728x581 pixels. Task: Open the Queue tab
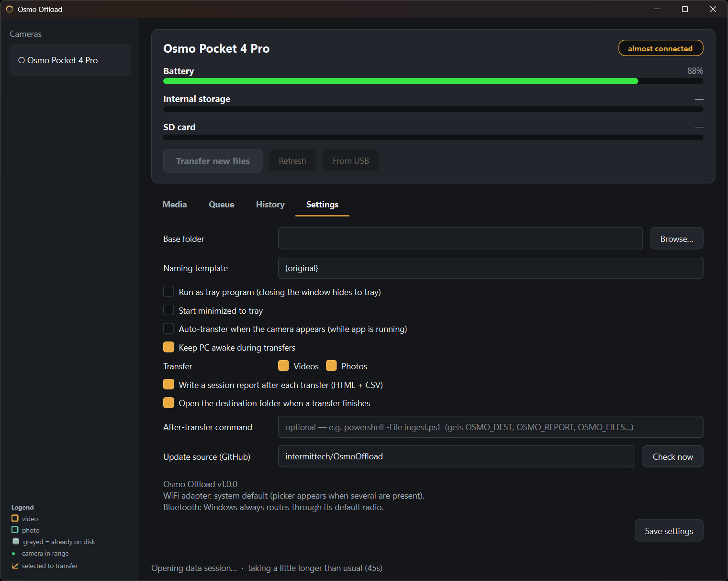(222, 205)
